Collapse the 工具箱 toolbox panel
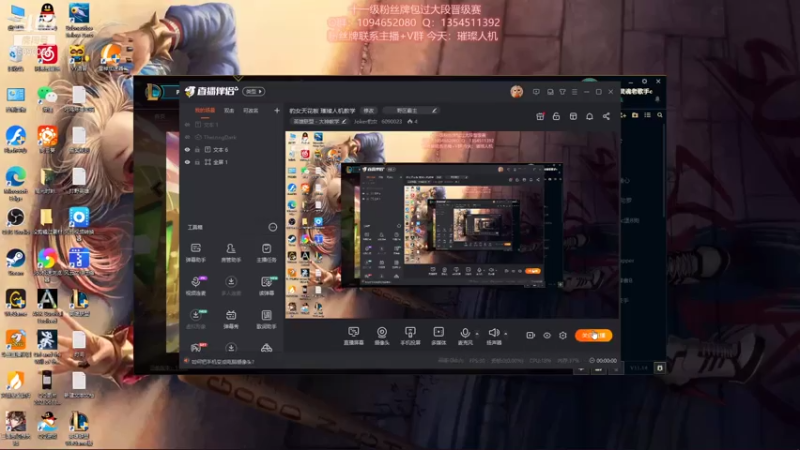The height and width of the screenshot is (450, 800). tap(272, 227)
